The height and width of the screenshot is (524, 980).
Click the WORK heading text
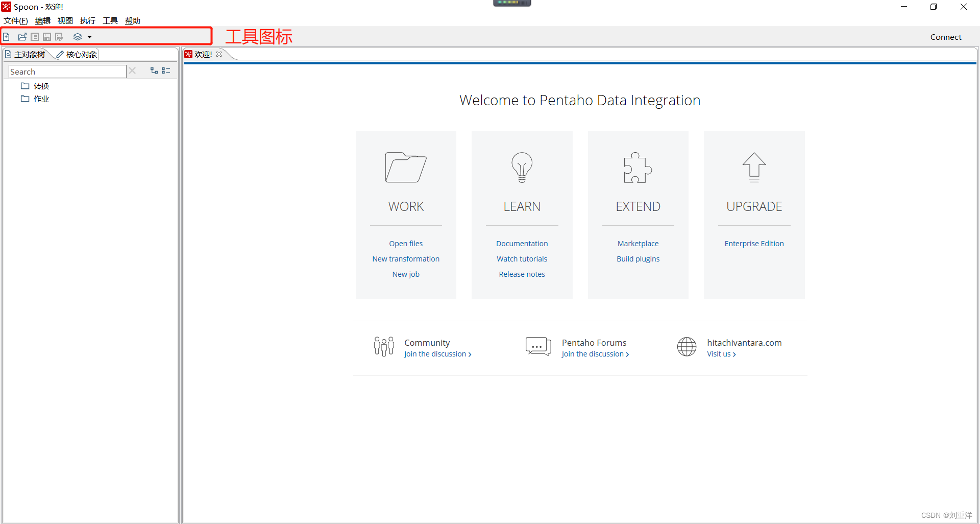(406, 206)
